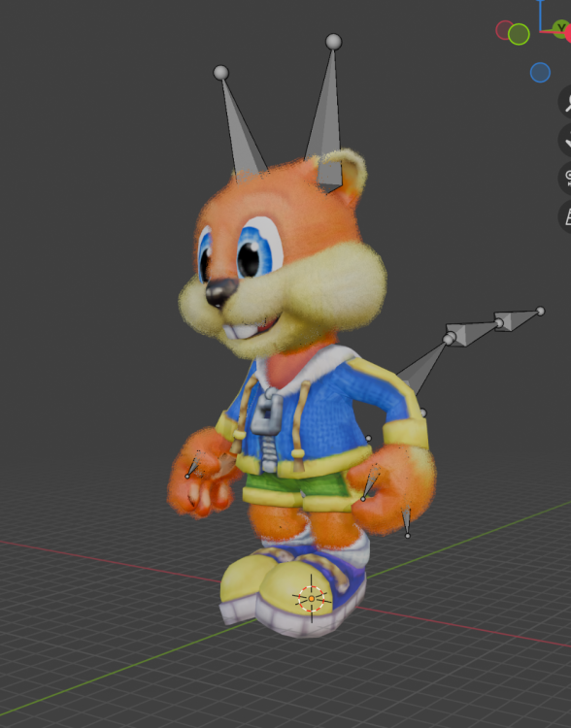Select the tail bone tip at far right
The image size is (571, 728).
[x=540, y=311]
